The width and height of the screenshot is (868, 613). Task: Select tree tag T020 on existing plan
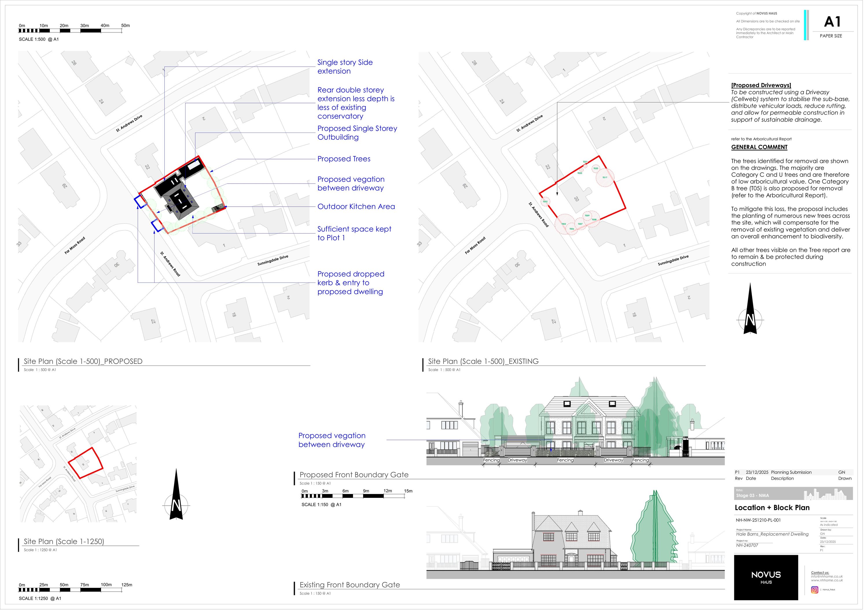(x=596, y=169)
